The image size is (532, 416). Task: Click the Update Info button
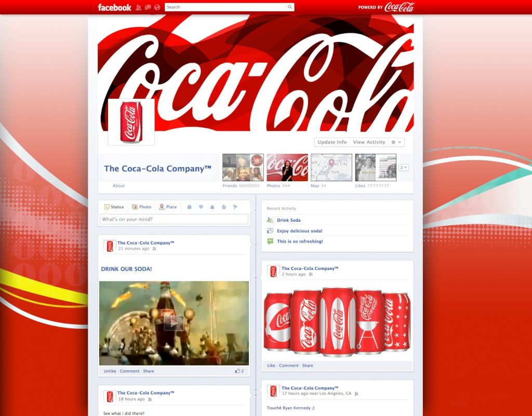(x=332, y=142)
